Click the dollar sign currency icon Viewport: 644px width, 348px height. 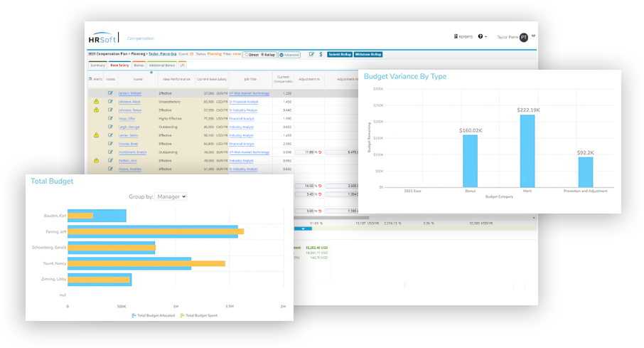click(x=321, y=54)
